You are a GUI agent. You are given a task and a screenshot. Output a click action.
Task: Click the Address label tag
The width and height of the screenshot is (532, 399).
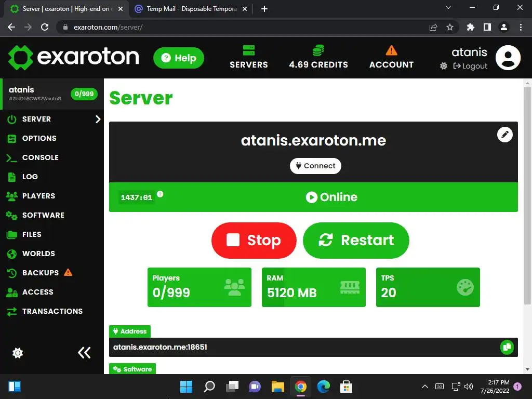click(x=130, y=331)
